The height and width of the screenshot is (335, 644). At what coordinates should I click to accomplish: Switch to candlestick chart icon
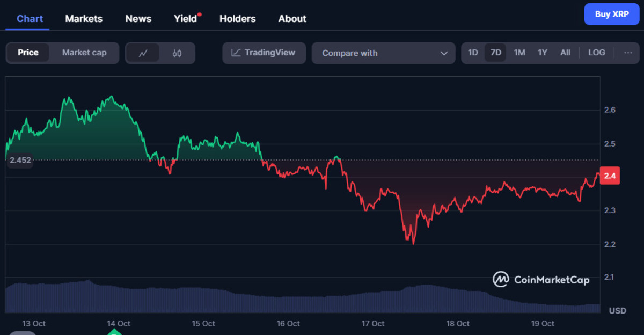[177, 53]
